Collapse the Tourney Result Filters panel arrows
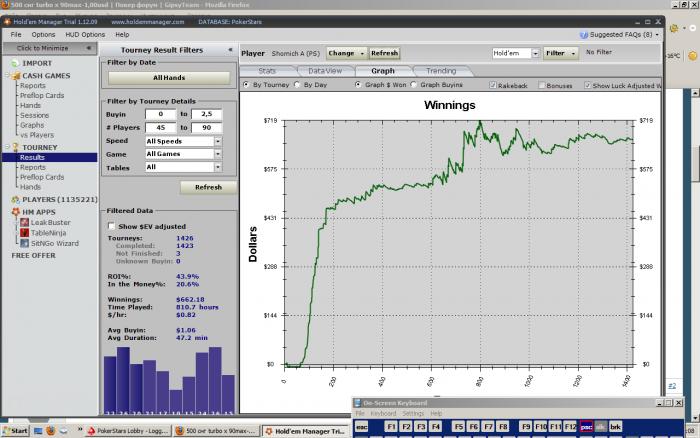 (x=231, y=48)
